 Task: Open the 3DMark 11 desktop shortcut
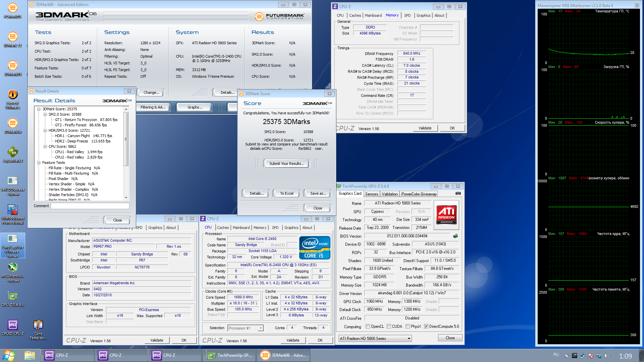click(12, 39)
